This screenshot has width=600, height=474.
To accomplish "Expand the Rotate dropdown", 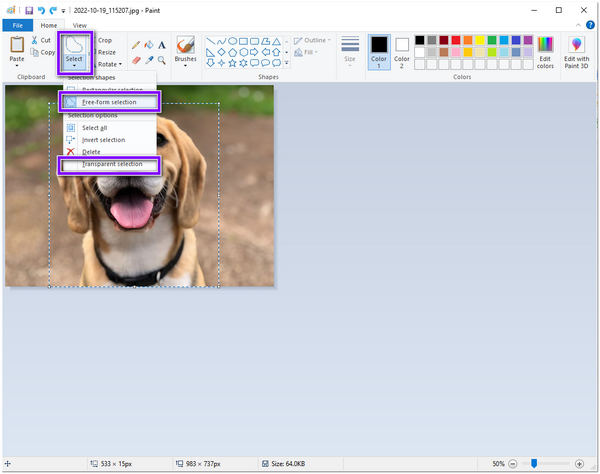I will pos(109,64).
